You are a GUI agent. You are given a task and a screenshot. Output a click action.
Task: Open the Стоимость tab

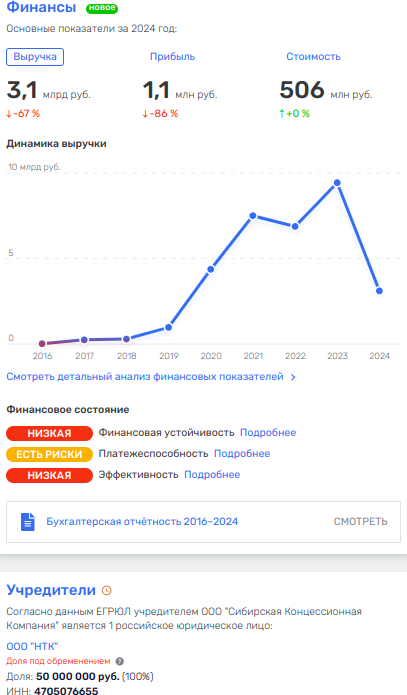(313, 57)
